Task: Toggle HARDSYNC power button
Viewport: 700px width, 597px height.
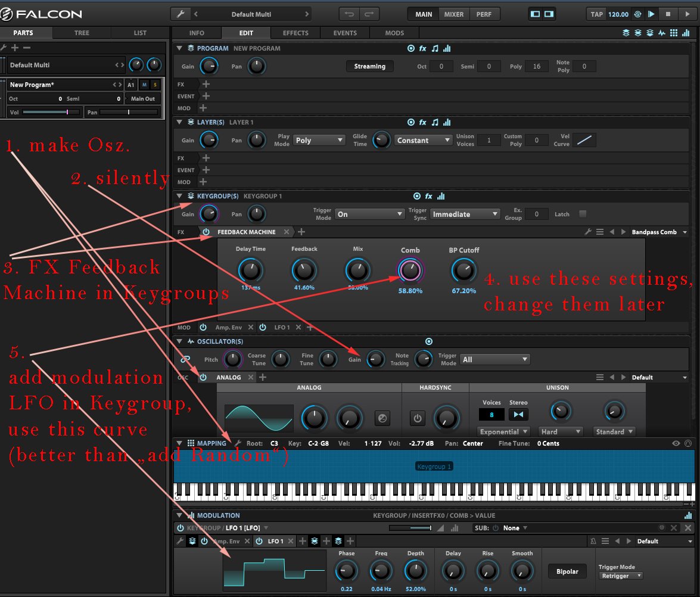Action: point(418,418)
